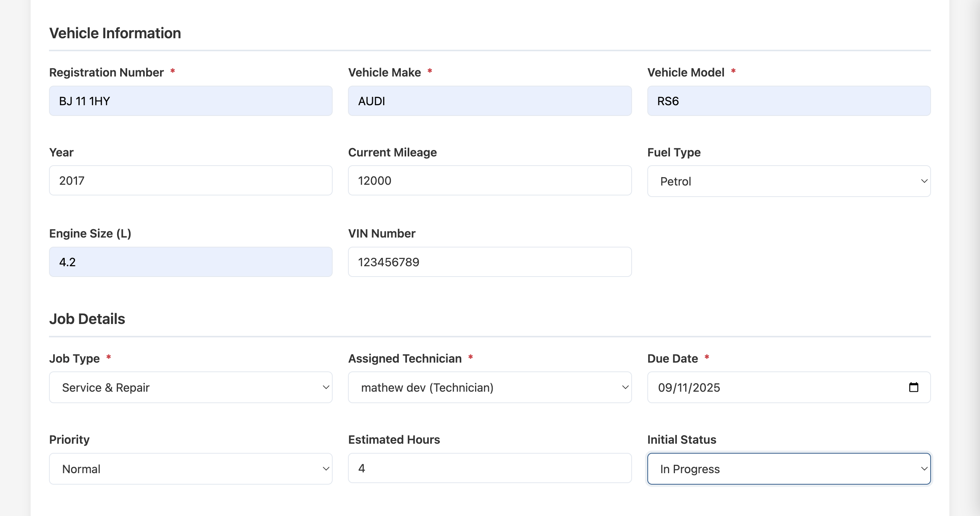The image size is (980, 516).
Task: Select the Vehicle Make field containing AUDI
Action: (490, 101)
